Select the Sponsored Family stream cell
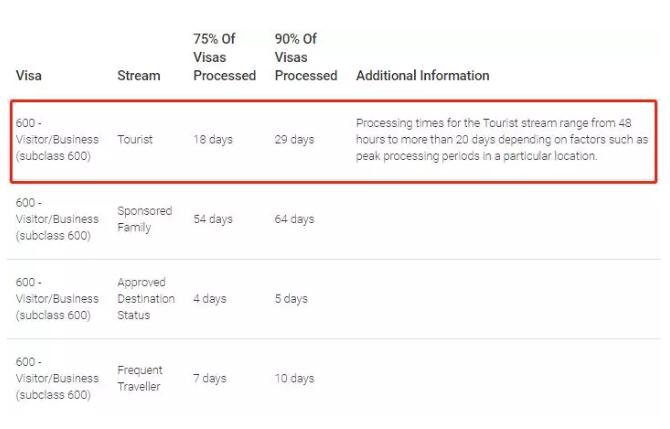The height and width of the screenshot is (429, 670). coord(145,219)
